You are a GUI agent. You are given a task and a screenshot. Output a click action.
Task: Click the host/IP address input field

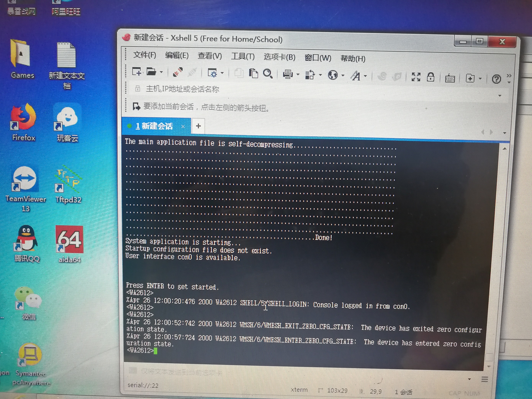point(289,89)
